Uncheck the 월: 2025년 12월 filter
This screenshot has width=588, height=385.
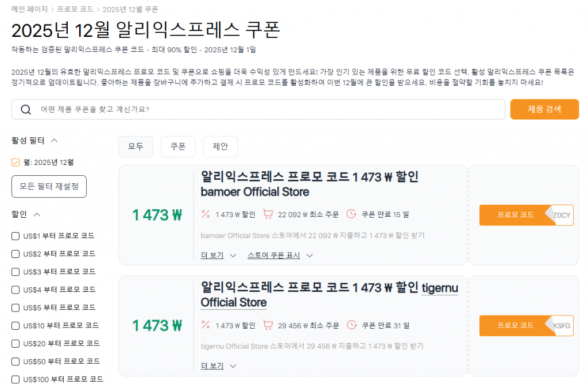14,161
